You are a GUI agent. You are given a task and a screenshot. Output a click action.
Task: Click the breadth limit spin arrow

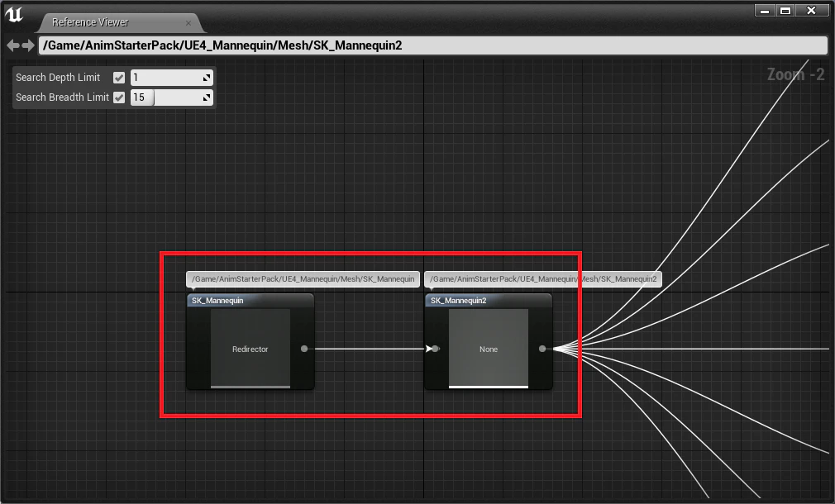point(207,98)
